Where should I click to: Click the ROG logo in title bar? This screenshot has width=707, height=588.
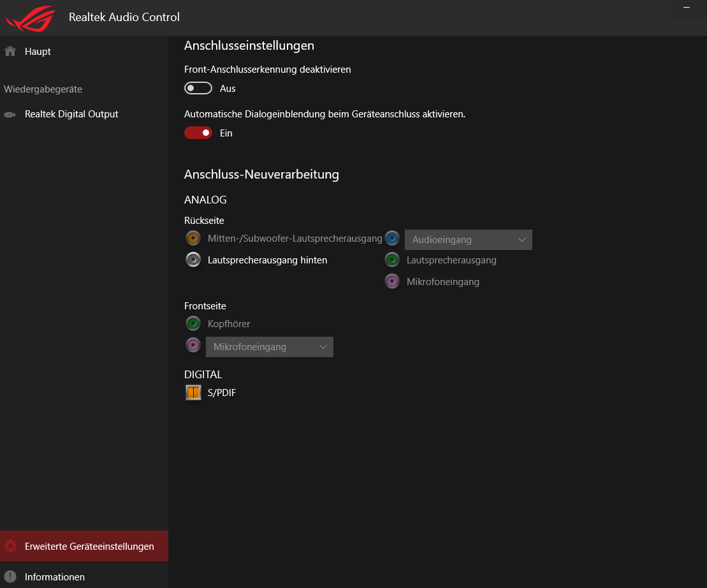tap(30, 18)
